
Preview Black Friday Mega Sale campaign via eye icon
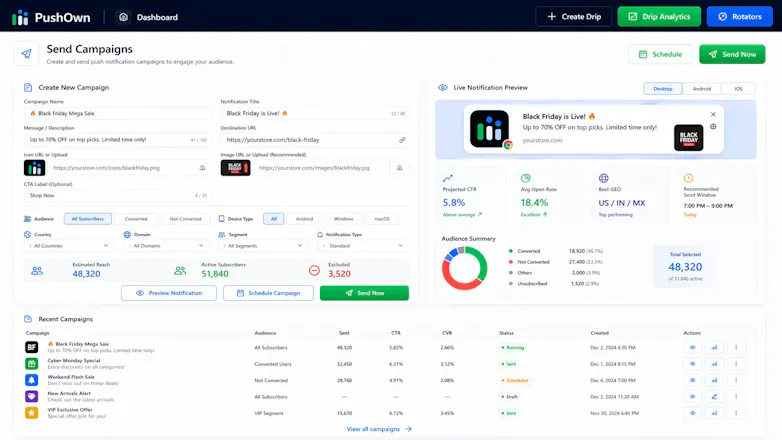(692, 348)
